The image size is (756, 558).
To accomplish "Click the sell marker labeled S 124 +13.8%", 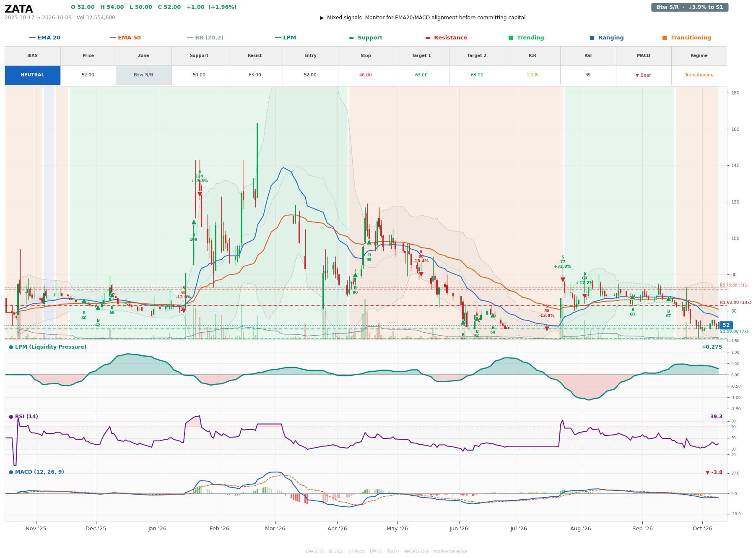I will point(200,194).
